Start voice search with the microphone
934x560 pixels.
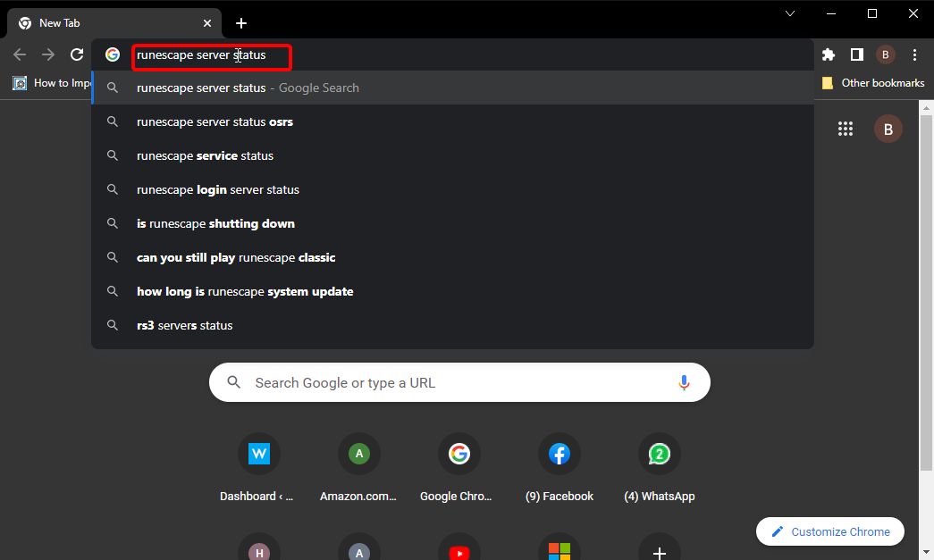point(684,382)
